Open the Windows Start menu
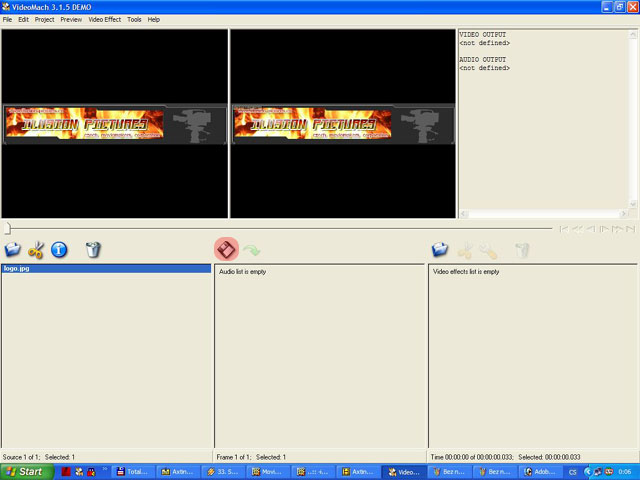The image size is (640, 480). (27, 472)
